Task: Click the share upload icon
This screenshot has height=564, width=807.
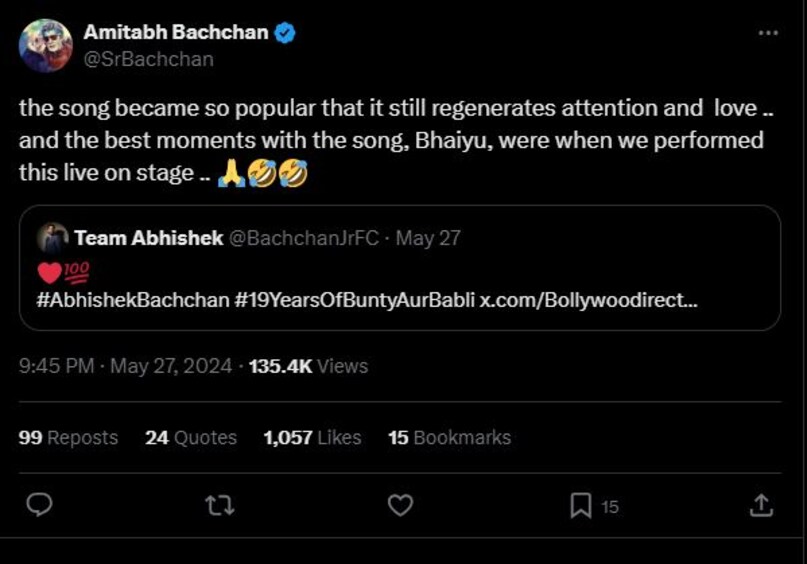Action: click(761, 506)
